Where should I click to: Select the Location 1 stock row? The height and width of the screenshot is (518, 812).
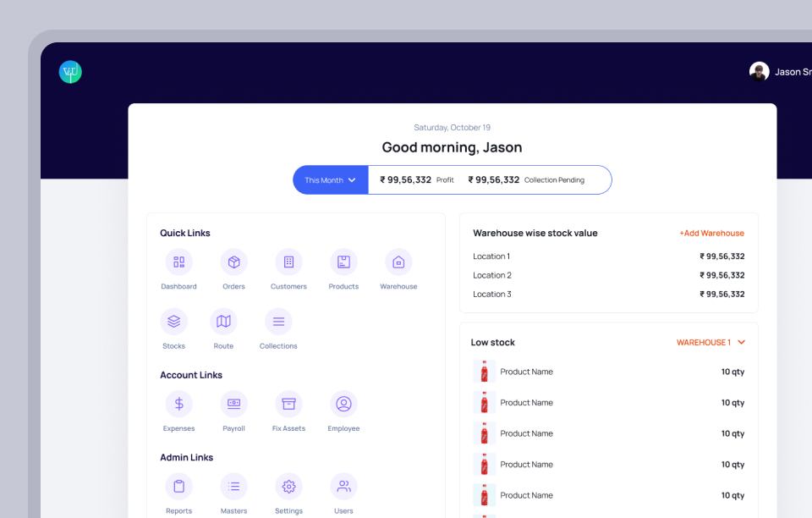tap(608, 256)
